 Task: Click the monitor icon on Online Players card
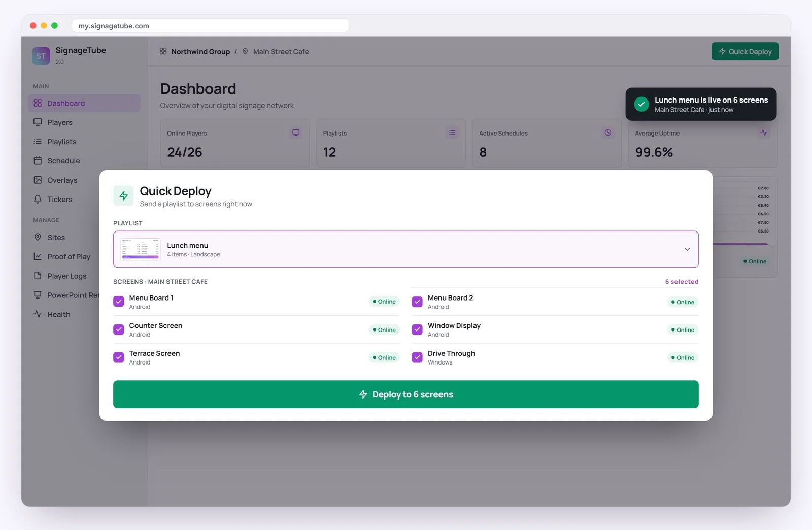point(296,132)
